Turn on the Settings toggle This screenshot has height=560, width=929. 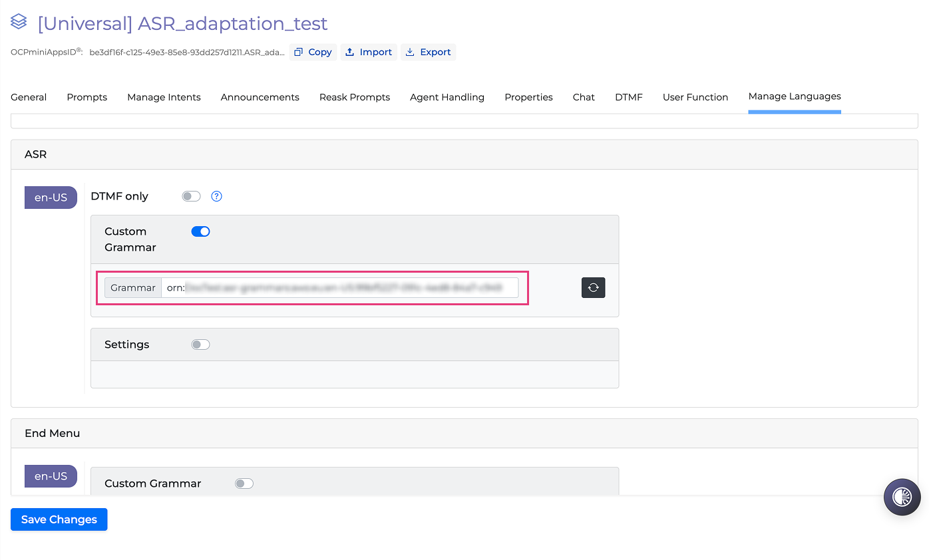pos(200,345)
